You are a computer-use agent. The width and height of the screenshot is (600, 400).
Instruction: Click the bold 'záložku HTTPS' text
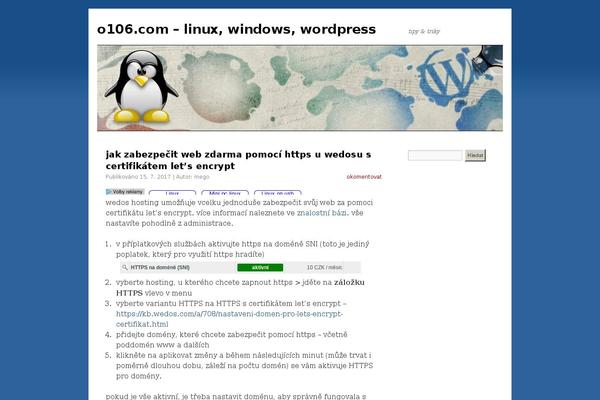240,287
